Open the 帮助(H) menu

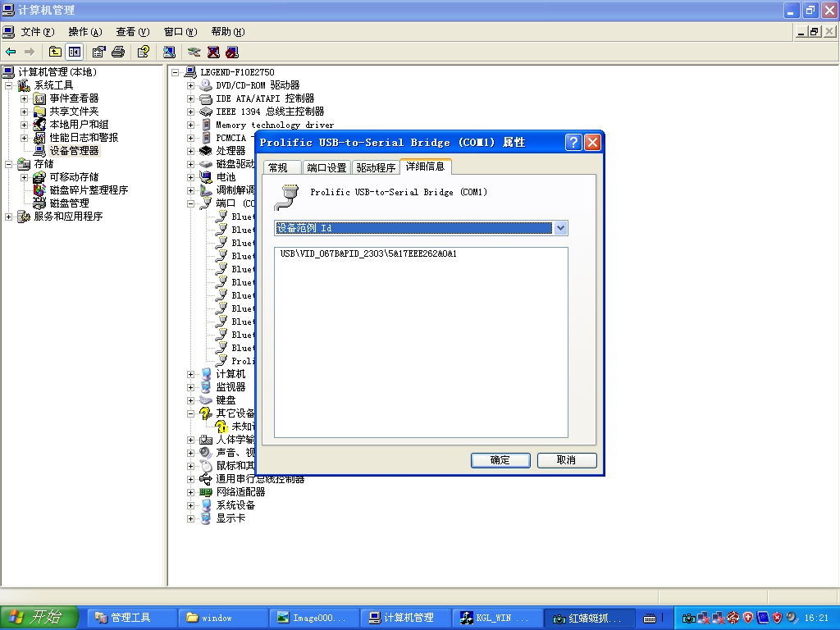[x=228, y=32]
